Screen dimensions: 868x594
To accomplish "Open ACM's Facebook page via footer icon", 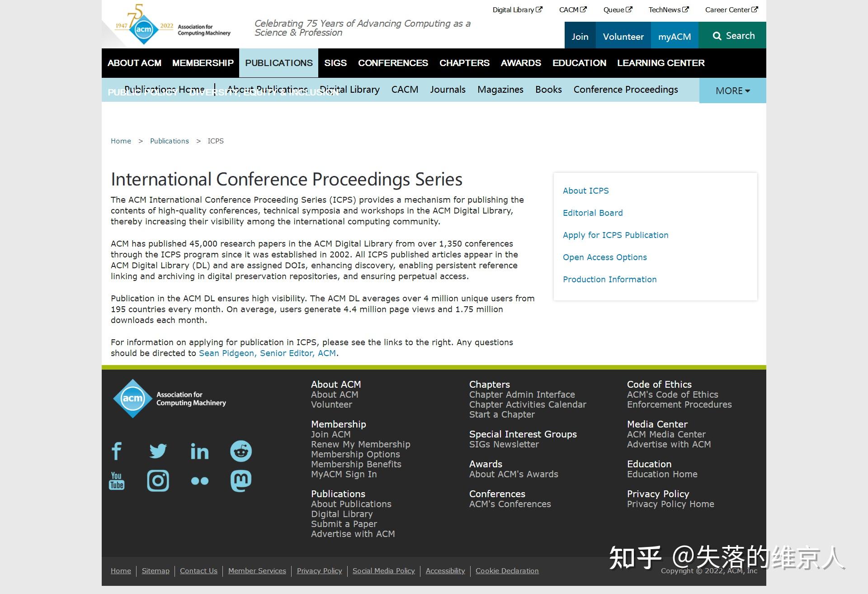I will [x=117, y=451].
